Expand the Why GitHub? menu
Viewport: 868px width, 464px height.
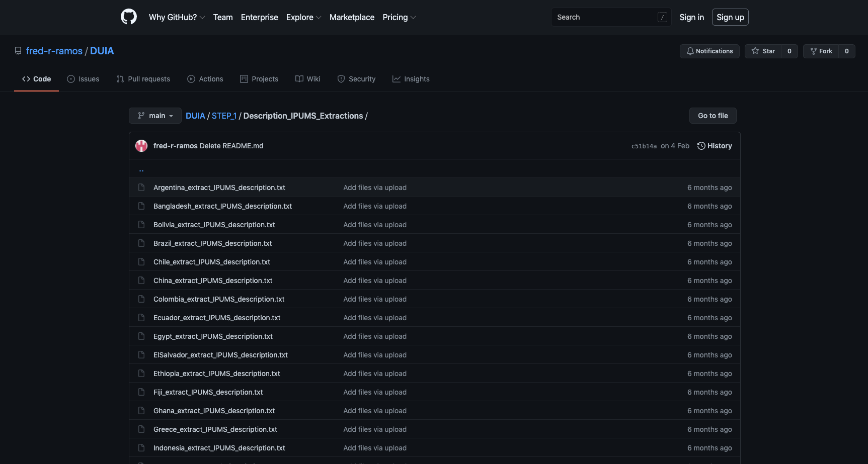[x=177, y=17]
